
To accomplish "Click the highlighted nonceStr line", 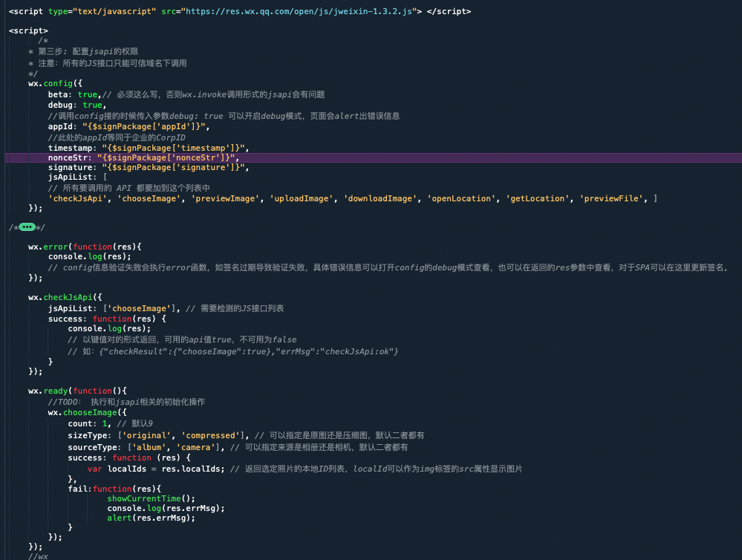I will [x=374, y=157].
